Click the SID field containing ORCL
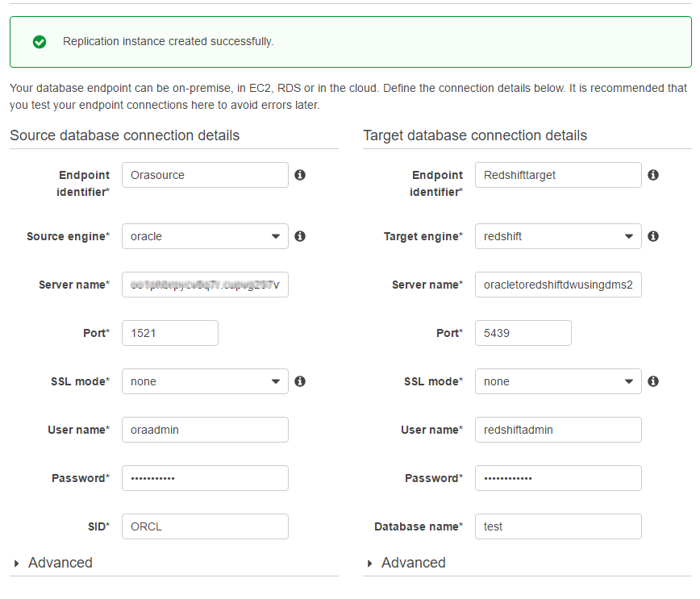Screen dimensions: 700x599 pyautogui.click(x=205, y=526)
